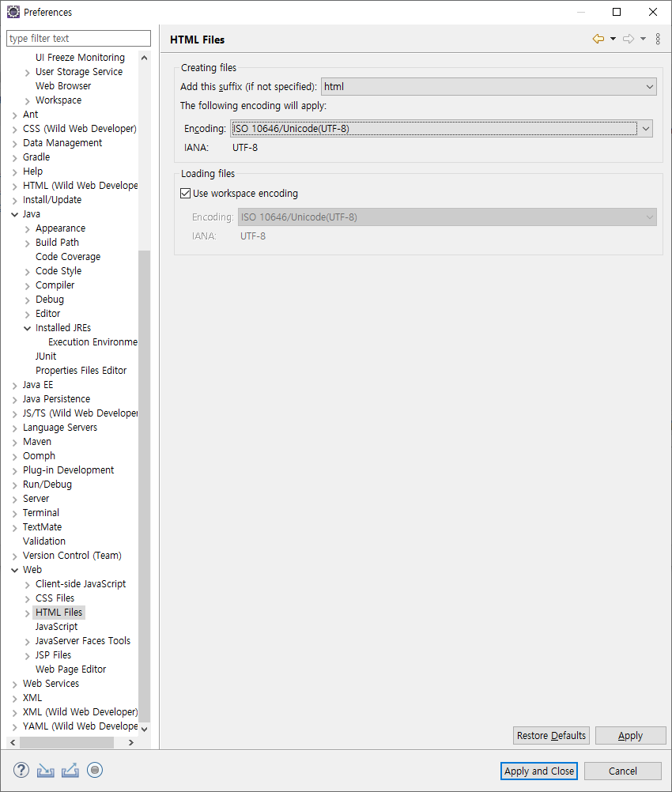Click Apply and Close button
The width and height of the screenshot is (672, 792).
point(539,771)
